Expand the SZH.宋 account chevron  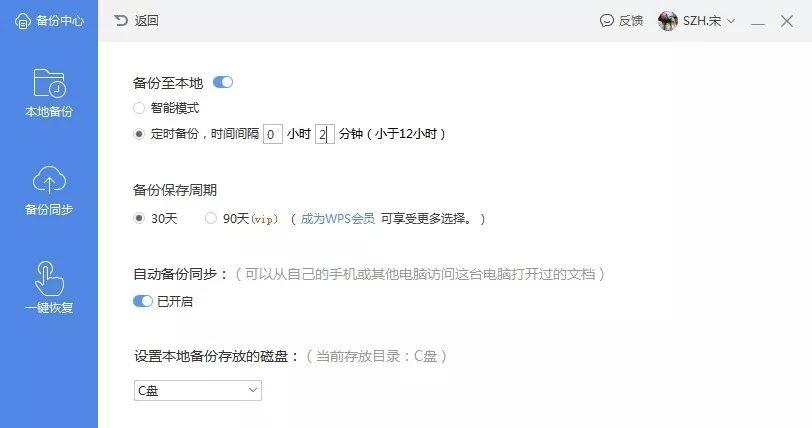click(731, 21)
